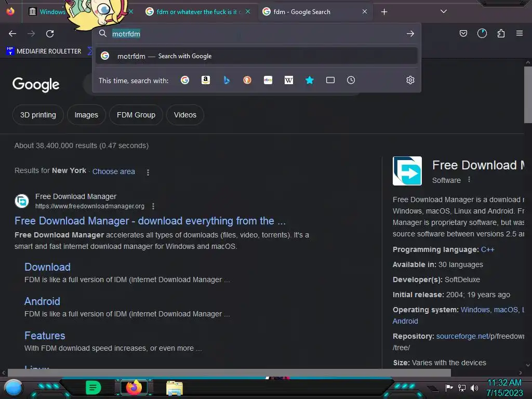Viewport: 532px width, 399px height.
Task: Open the Features sitelink
Action: (45, 336)
